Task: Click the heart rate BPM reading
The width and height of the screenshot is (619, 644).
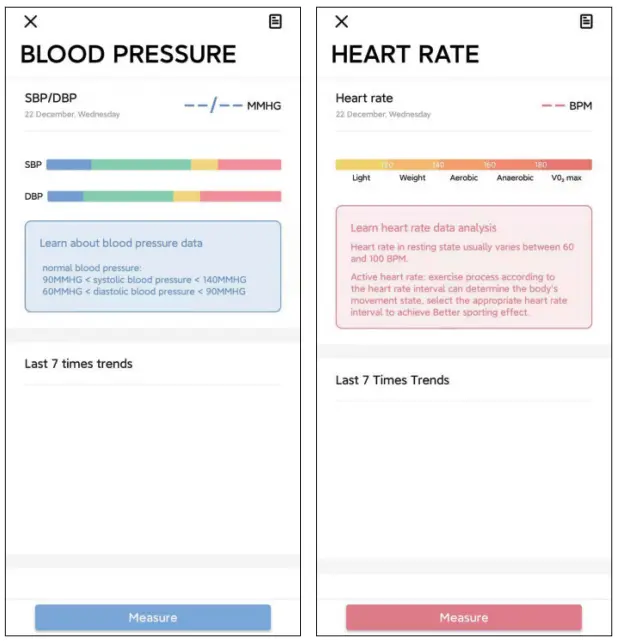Action: pyautogui.click(x=566, y=105)
